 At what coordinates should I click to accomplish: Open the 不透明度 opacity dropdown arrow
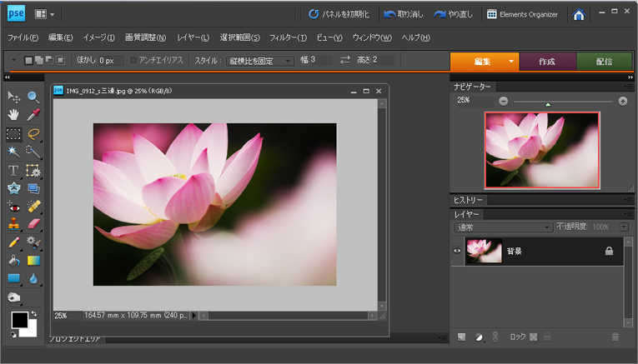click(x=623, y=227)
